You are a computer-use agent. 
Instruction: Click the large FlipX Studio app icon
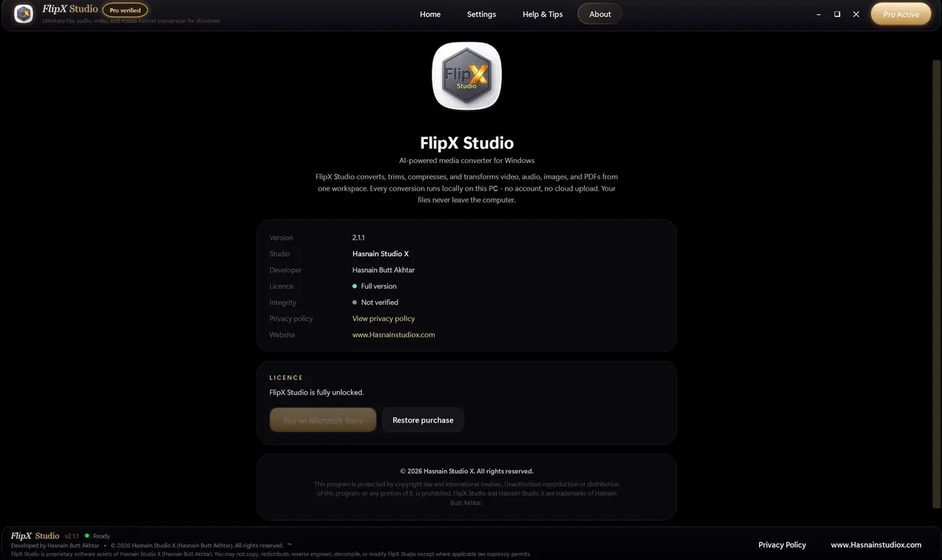tap(467, 76)
